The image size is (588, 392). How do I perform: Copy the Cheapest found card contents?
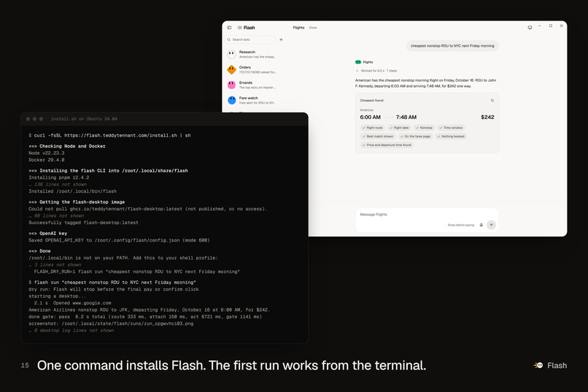492,101
